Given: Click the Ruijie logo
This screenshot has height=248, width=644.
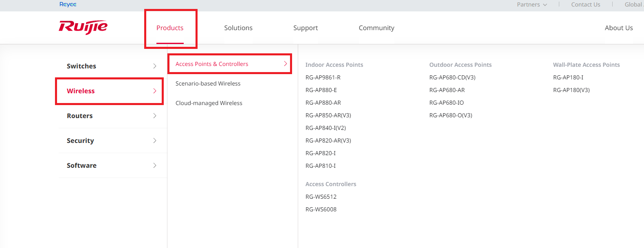Looking at the screenshot, I should pyautogui.click(x=83, y=27).
